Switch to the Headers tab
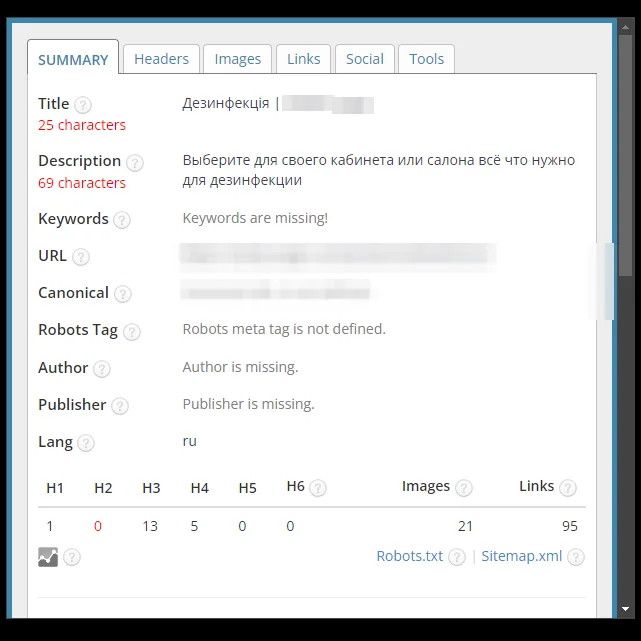641x641 pixels. pyautogui.click(x=161, y=59)
